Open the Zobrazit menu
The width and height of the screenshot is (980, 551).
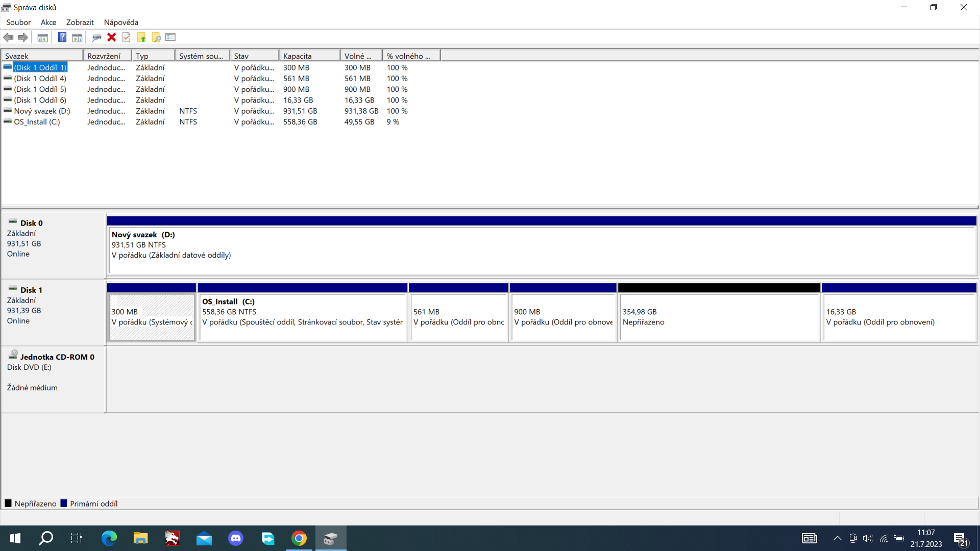coord(80,22)
